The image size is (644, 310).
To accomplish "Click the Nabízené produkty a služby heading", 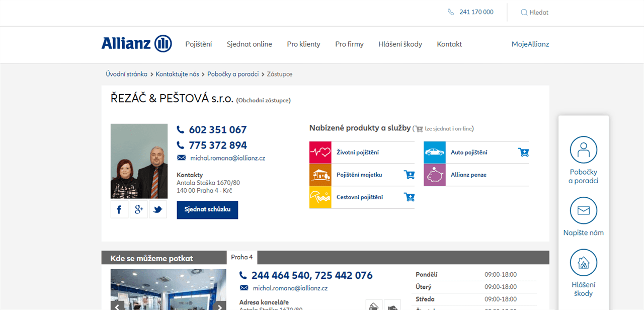I will point(360,128).
